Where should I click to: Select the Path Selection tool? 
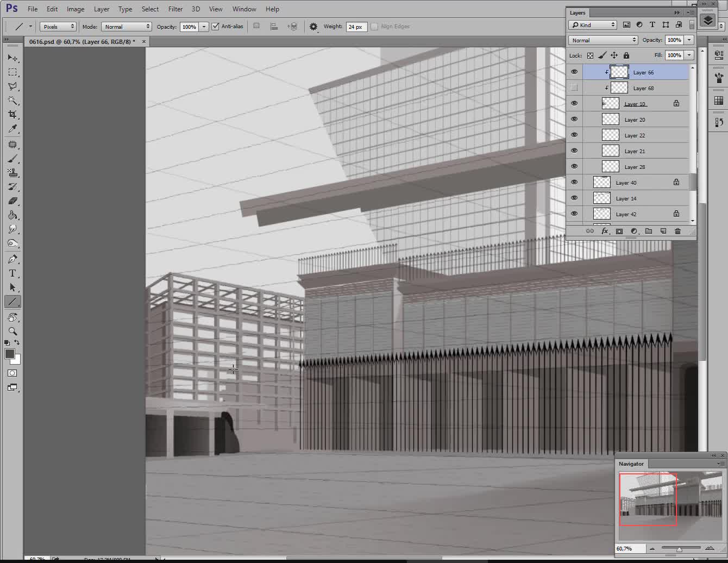coord(12,287)
